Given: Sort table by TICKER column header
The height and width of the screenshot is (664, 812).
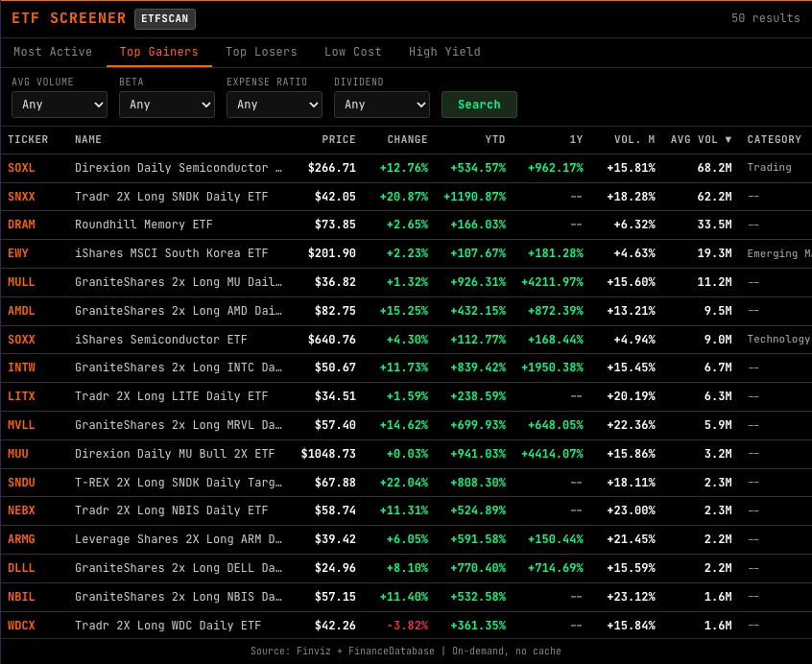Looking at the screenshot, I should [28, 139].
